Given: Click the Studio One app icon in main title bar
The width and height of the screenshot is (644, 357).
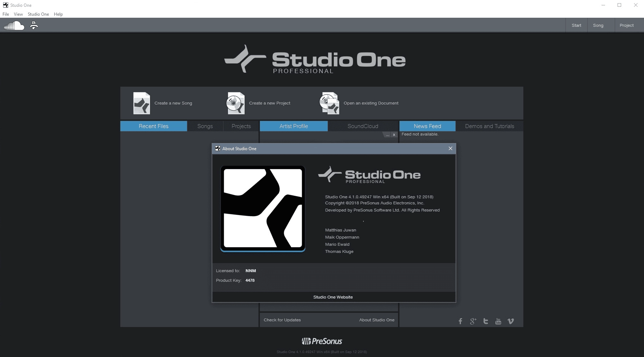Looking at the screenshot, I should 6,5.
